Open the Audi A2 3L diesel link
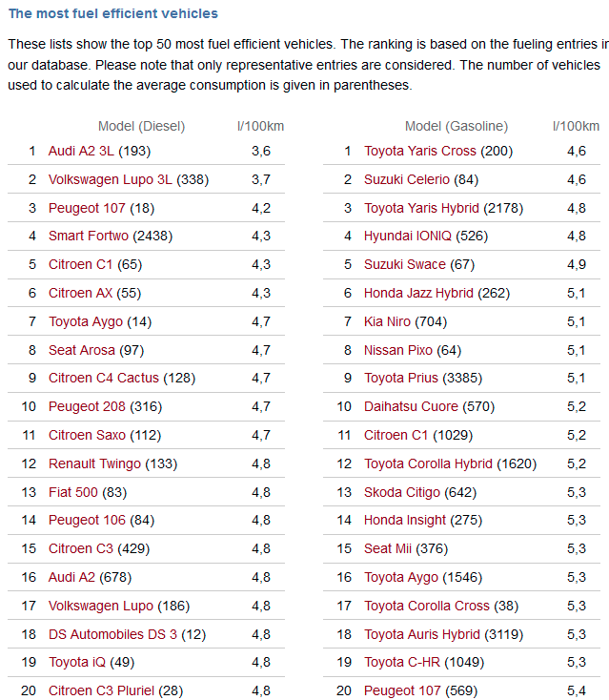Image resolution: width=609 pixels, height=700 pixels. (x=81, y=151)
